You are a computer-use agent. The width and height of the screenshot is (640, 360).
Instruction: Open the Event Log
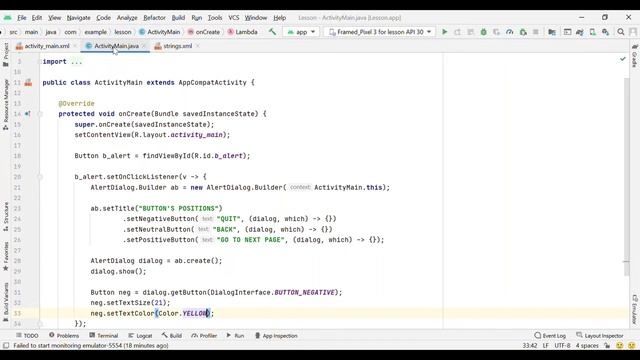pos(550,336)
